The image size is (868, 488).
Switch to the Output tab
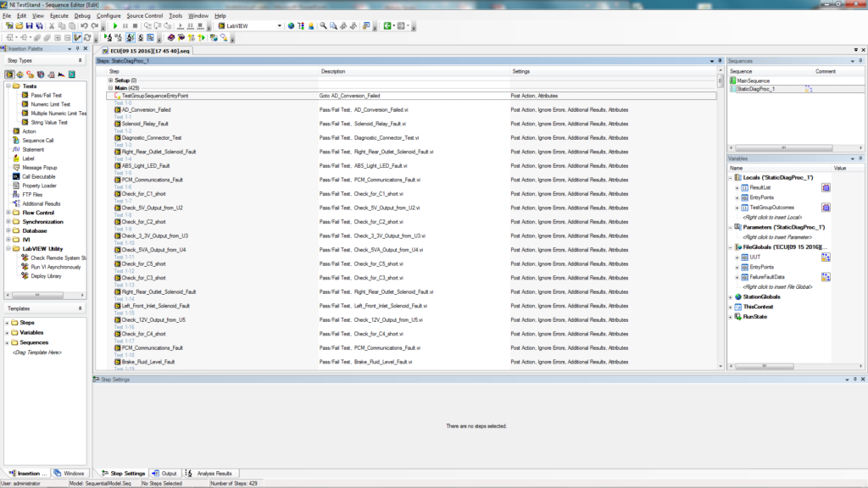coord(164,474)
